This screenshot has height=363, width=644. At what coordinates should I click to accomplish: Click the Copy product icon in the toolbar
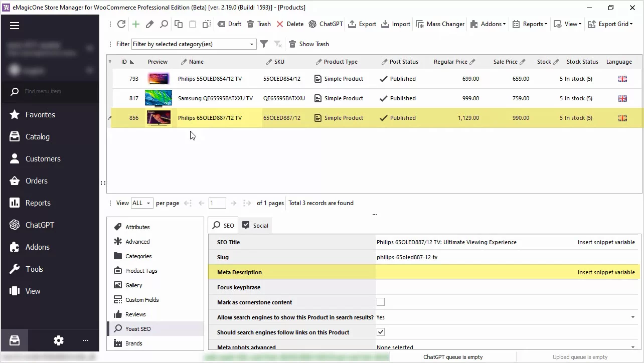point(179,24)
